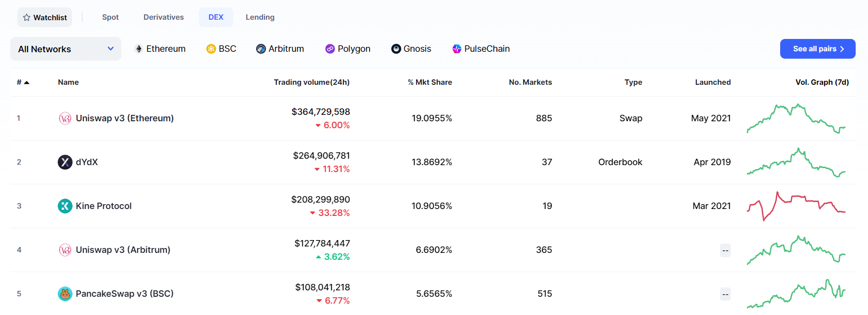
Task: Click the Swap type cell
Action: click(631, 118)
